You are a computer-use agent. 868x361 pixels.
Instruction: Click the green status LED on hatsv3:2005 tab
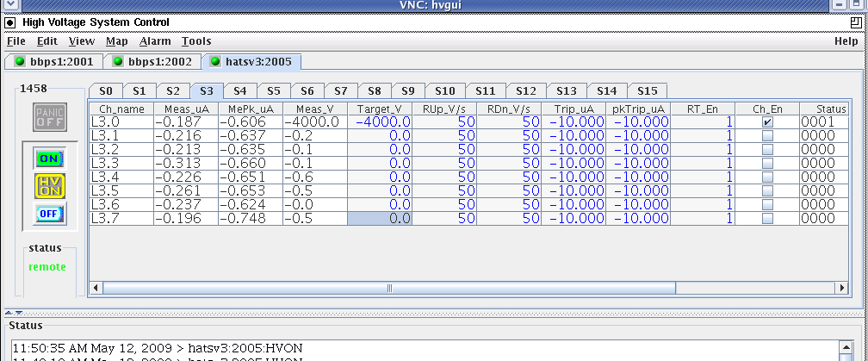[215, 61]
